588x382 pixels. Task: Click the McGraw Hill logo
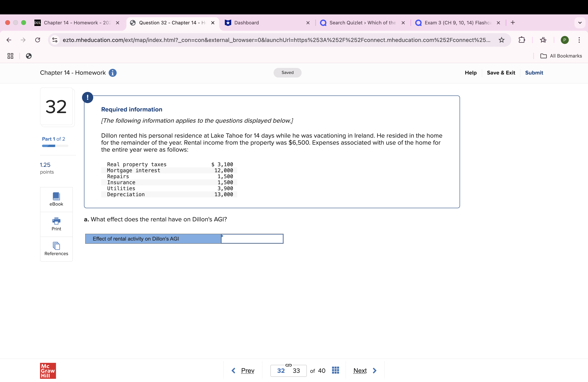[x=48, y=370]
